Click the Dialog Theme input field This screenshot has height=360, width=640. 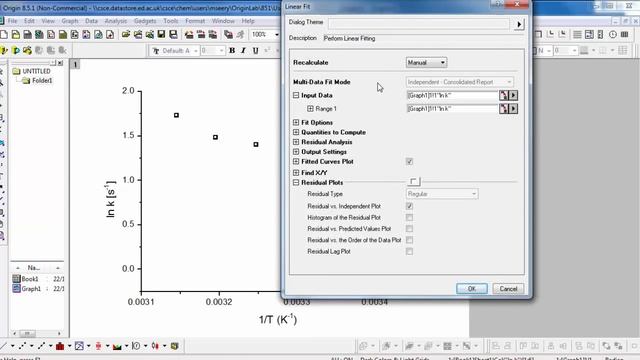click(419, 24)
